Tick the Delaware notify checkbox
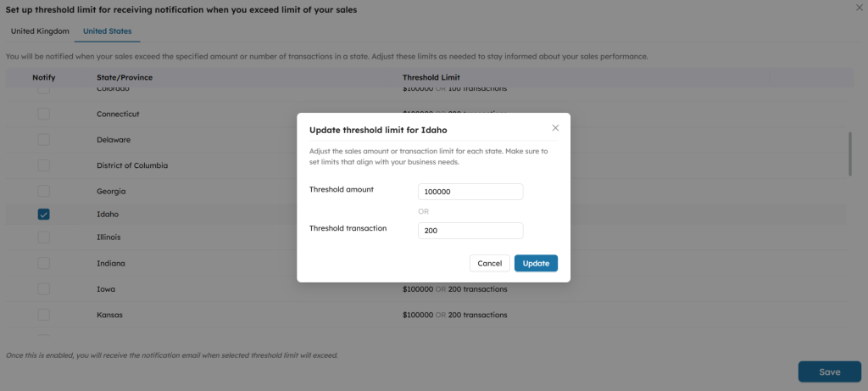This screenshot has width=868, height=391. pos(43,139)
